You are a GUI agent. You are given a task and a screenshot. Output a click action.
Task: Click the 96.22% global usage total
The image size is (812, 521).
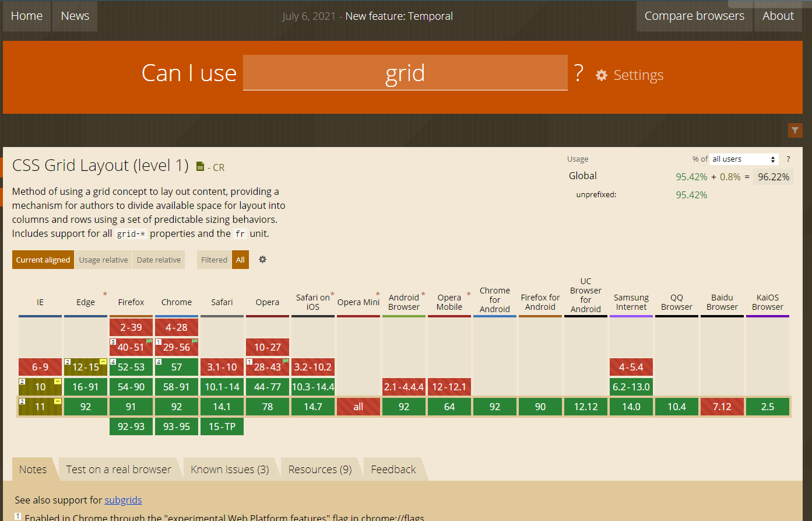(774, 177)
